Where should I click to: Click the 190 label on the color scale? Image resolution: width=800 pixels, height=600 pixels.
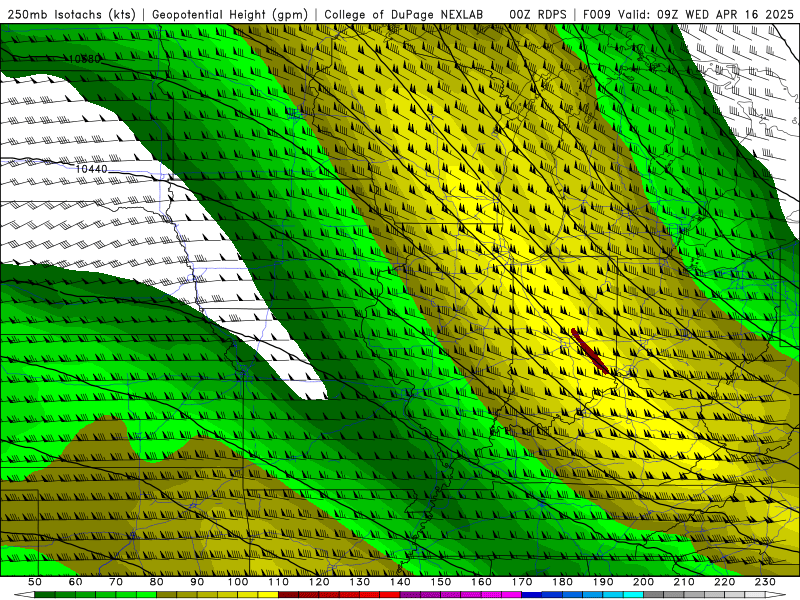click(x=603, y=582)
